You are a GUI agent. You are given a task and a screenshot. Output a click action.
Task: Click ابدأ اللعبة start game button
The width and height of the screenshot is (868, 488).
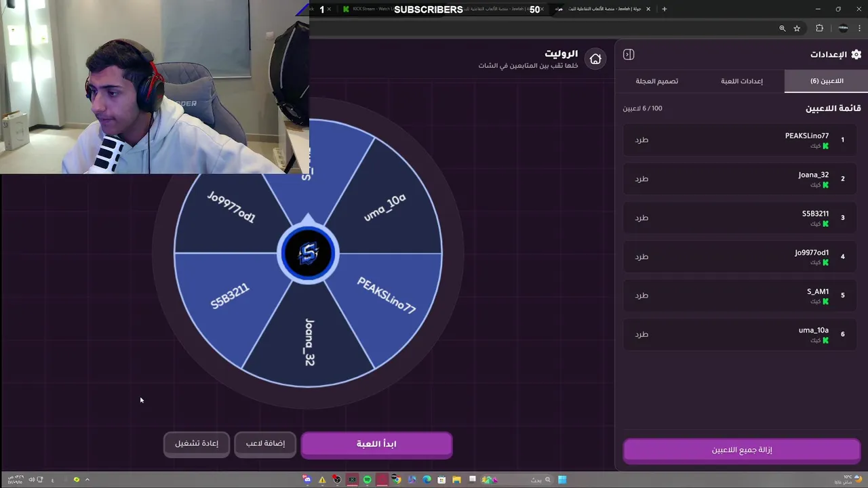click(376, 444)
